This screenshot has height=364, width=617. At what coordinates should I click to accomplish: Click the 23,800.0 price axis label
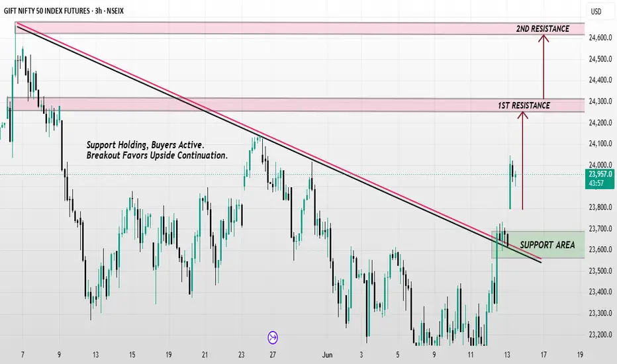(600, 207)
